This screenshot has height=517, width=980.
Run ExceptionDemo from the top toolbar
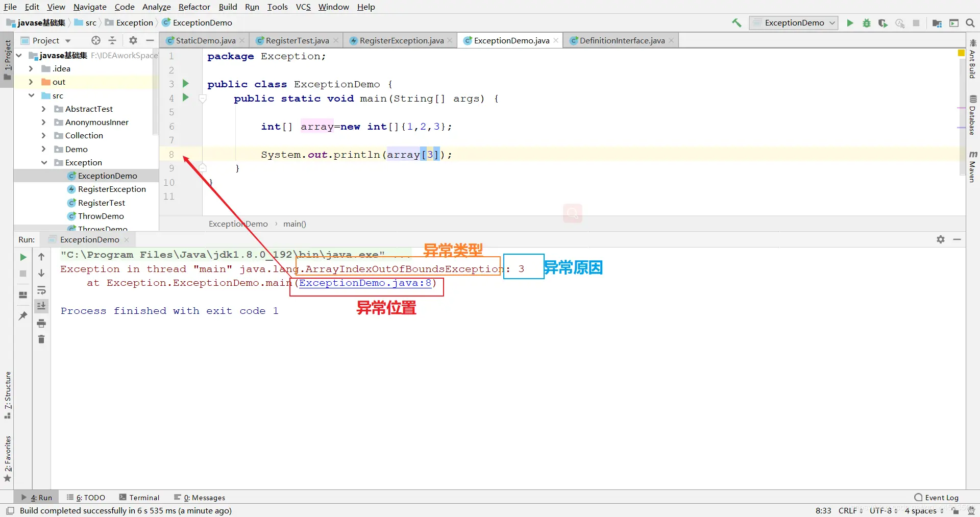point(850,23)
